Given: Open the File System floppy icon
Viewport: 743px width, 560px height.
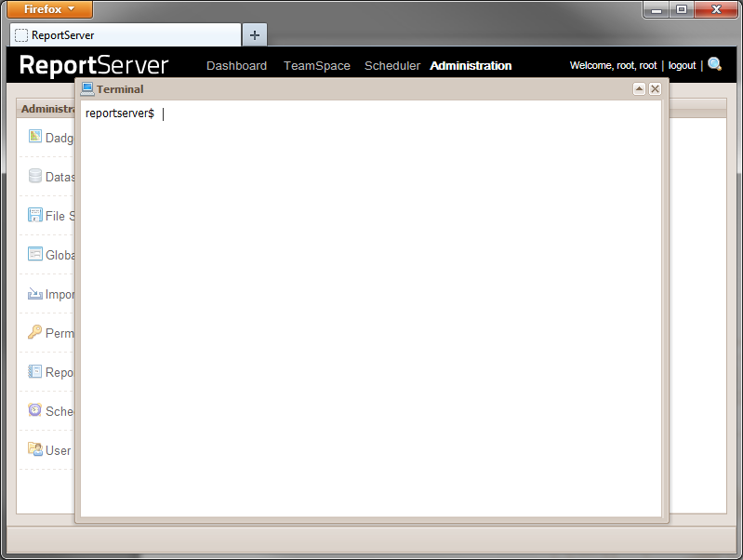Looking at the screenshot, I should tap(35, 215).
